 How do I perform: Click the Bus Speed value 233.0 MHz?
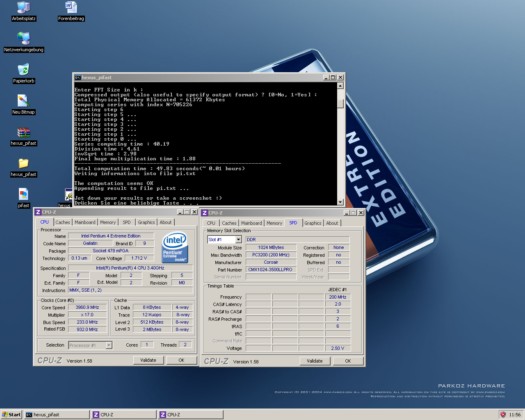coord(87,322)
